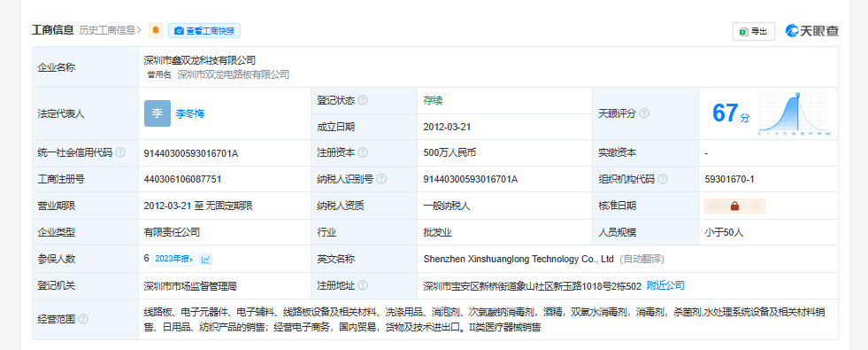Click the 参保人数 trend chart icon
This screenshot has height=350, width=868.
click(x=205, y=259)
